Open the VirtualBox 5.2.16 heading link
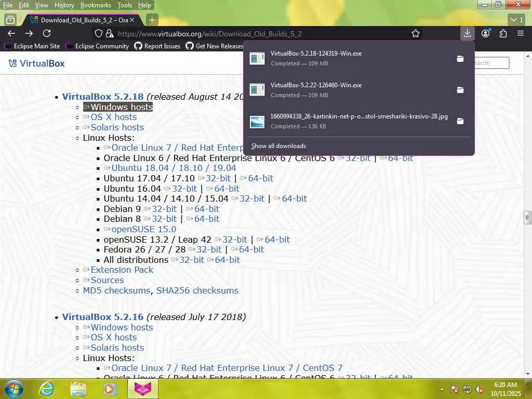The image size is (532, 399). pyautogui.click(x=103, y=317)
